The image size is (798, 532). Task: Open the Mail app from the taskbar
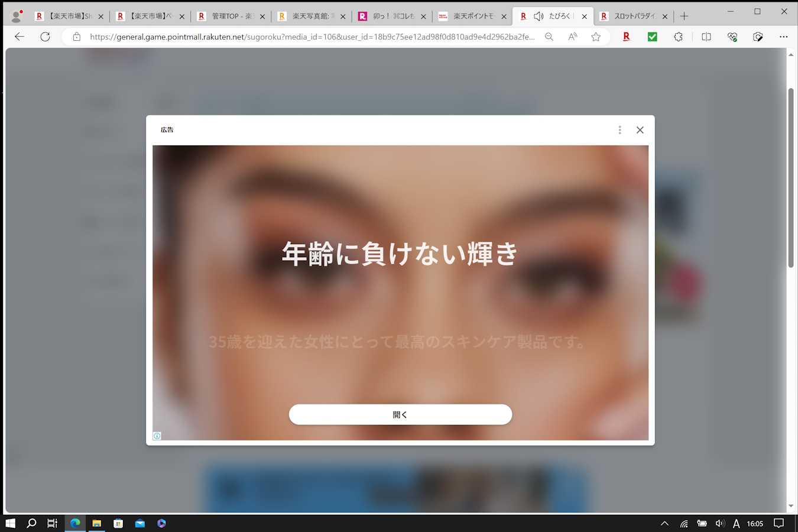point(140,523)
